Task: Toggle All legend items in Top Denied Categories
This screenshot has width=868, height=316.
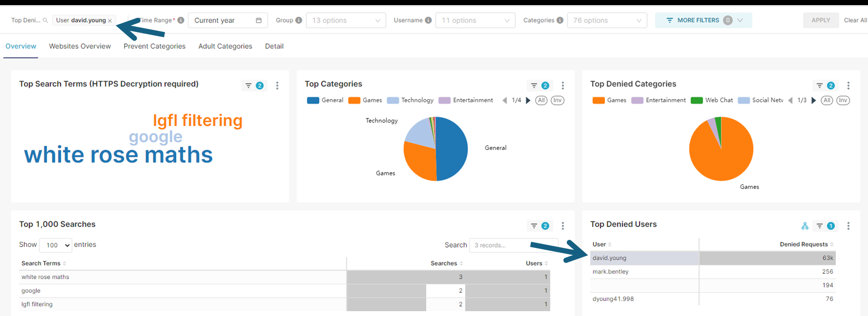Action: pos(827,101)
